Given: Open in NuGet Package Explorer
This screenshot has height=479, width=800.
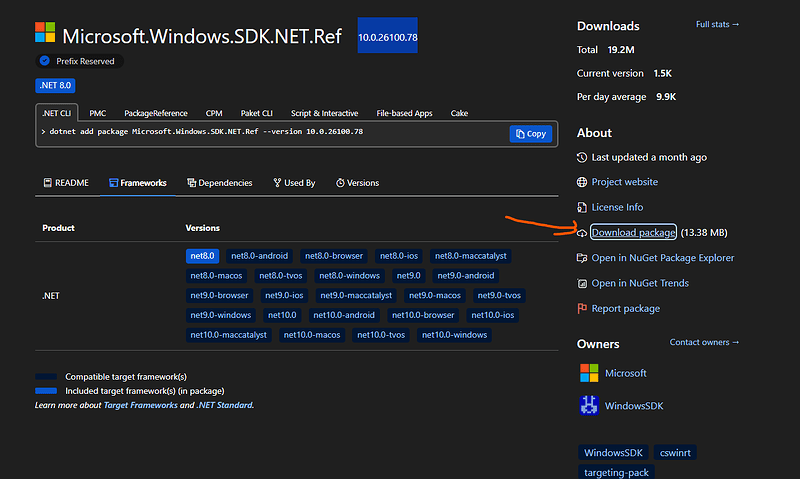Looking at the screenshot, I should (662, 258).
